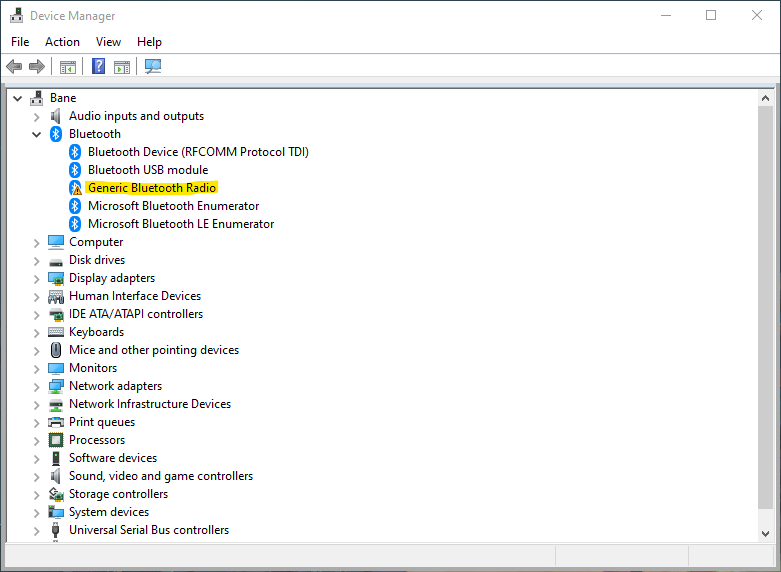781x572 pixels.
Task: Click the Bluetooth category icon
Action: (56, 134)
